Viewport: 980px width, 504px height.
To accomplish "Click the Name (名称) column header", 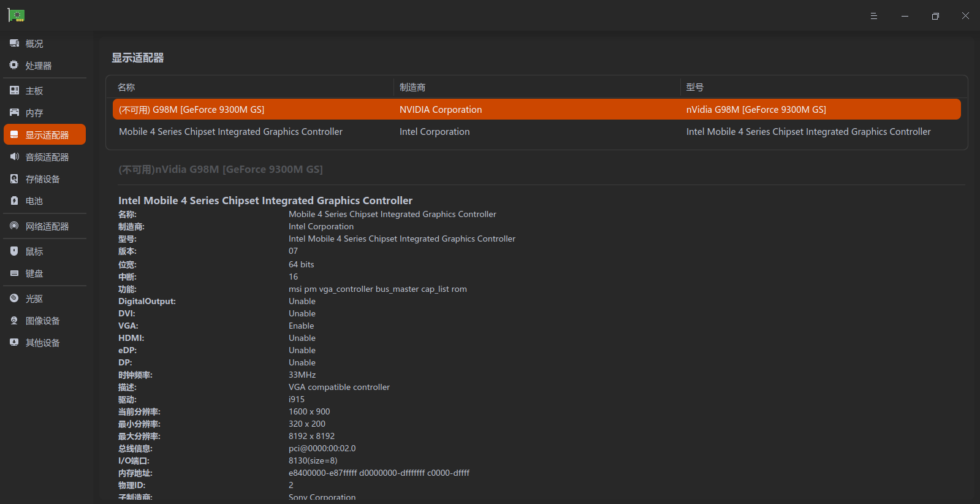I will [x=126, y=88].
